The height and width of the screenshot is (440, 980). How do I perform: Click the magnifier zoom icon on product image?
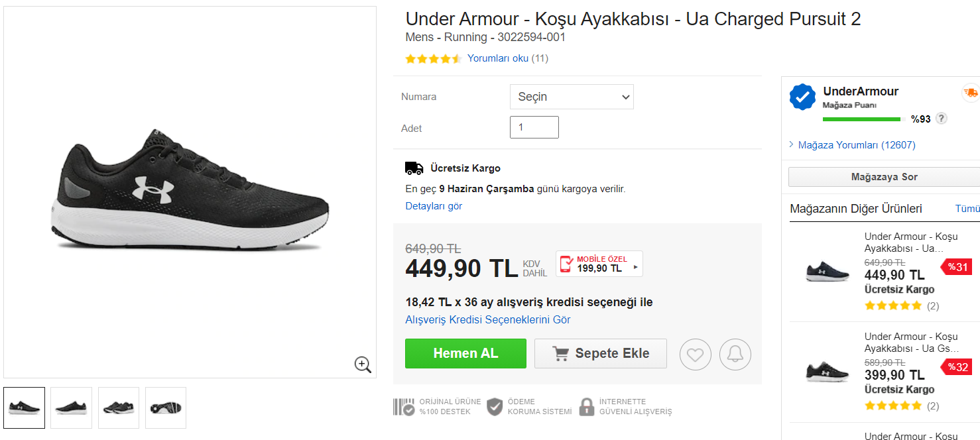click(x=363, y=364)
